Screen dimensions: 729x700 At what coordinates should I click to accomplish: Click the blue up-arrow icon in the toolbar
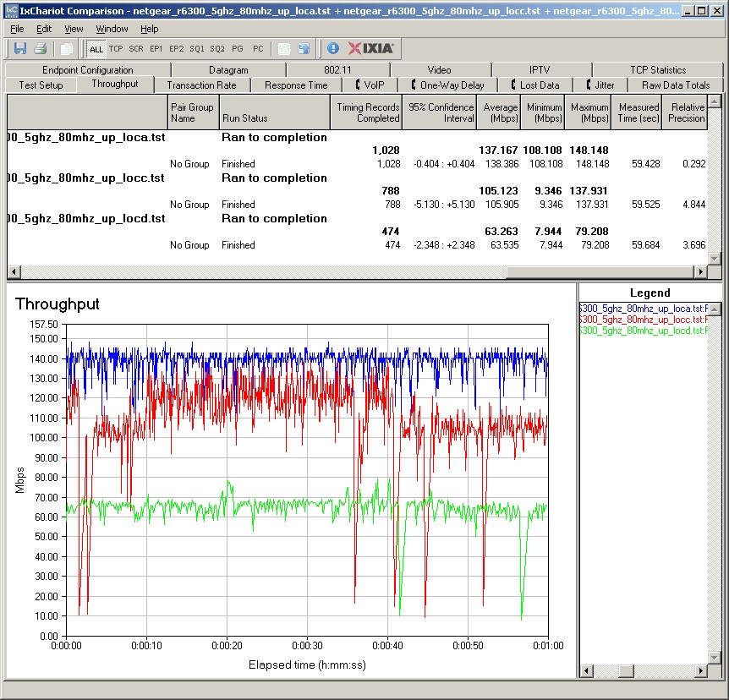point(304,48)
